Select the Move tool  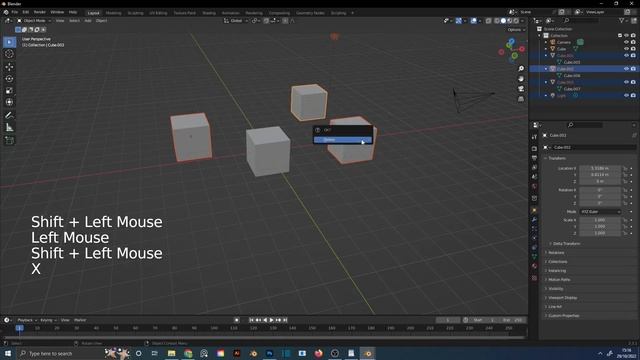point(9,67)
